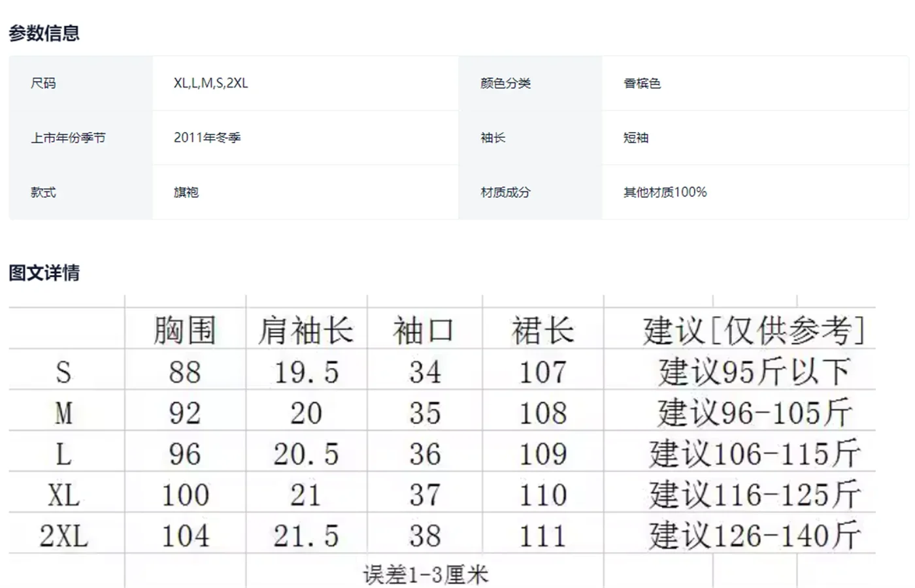
Task: Click the 建议95斤以下 recommendation
Action: pos(754,372)
